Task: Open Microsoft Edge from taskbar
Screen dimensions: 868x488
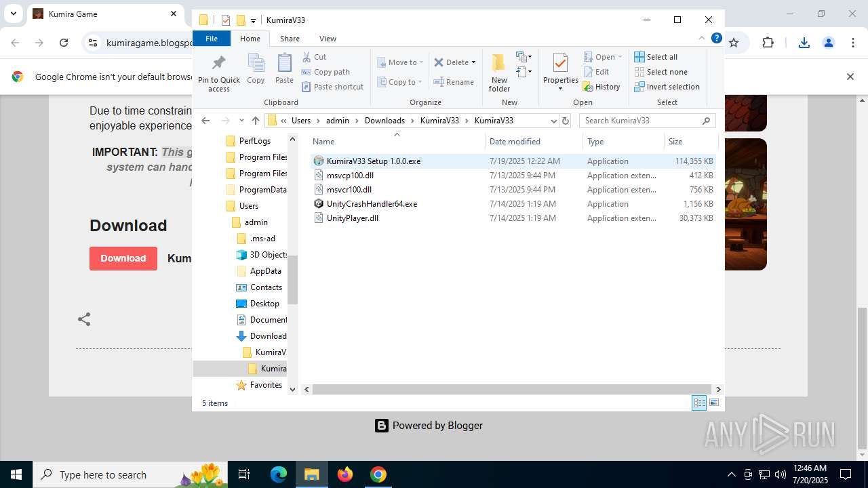Action: click(x=279, y=474)
